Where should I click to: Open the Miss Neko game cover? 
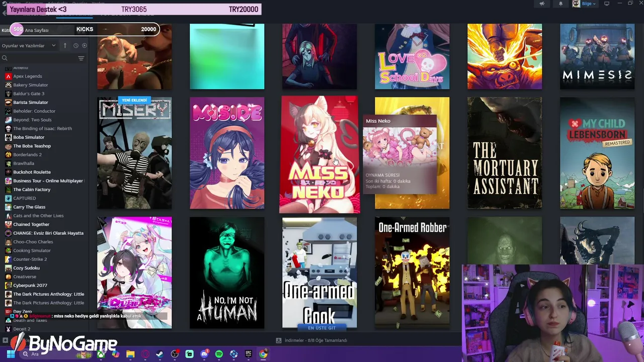point(319,154)
